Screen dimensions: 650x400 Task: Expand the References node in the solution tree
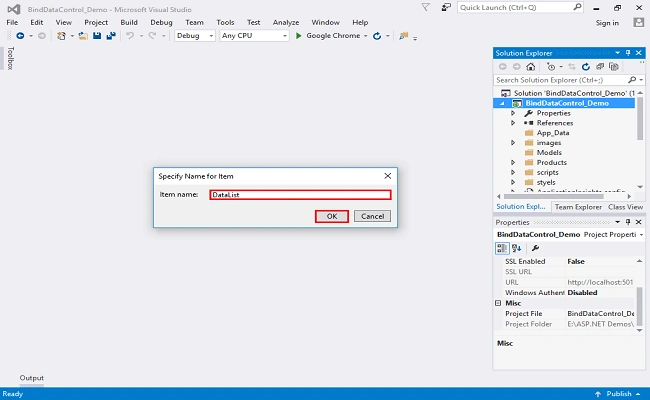[513, 123]
